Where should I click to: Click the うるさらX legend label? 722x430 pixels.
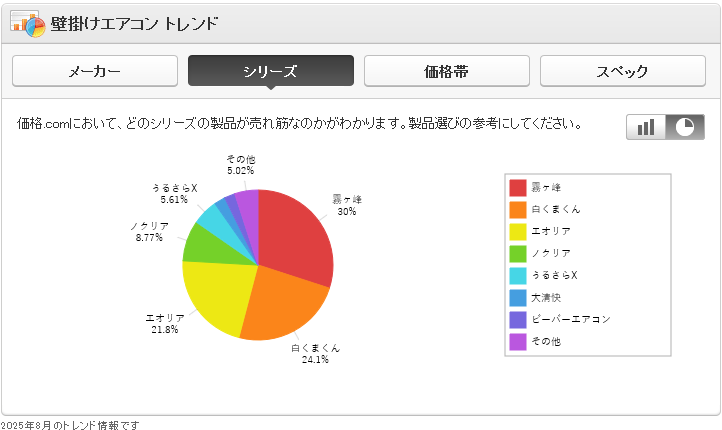pos(554,275)
